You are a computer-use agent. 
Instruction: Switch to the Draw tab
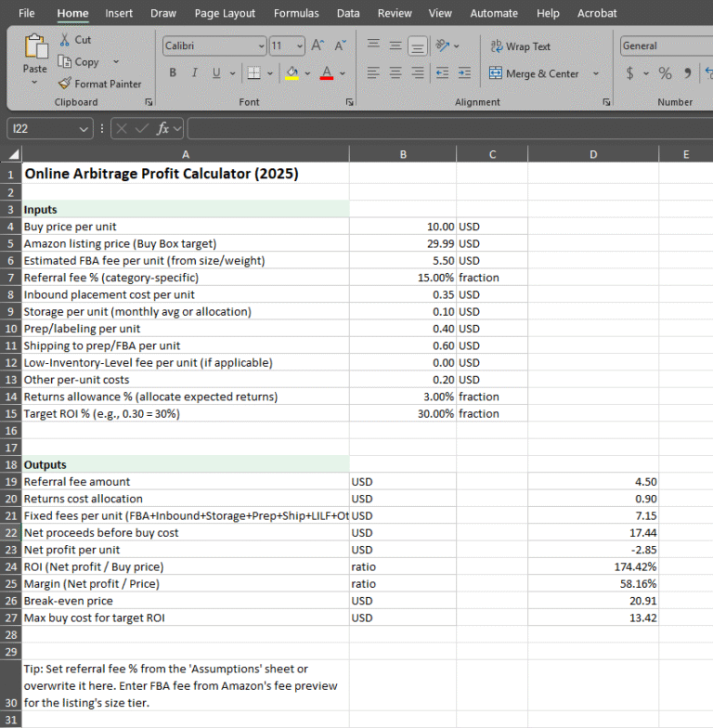163,13
